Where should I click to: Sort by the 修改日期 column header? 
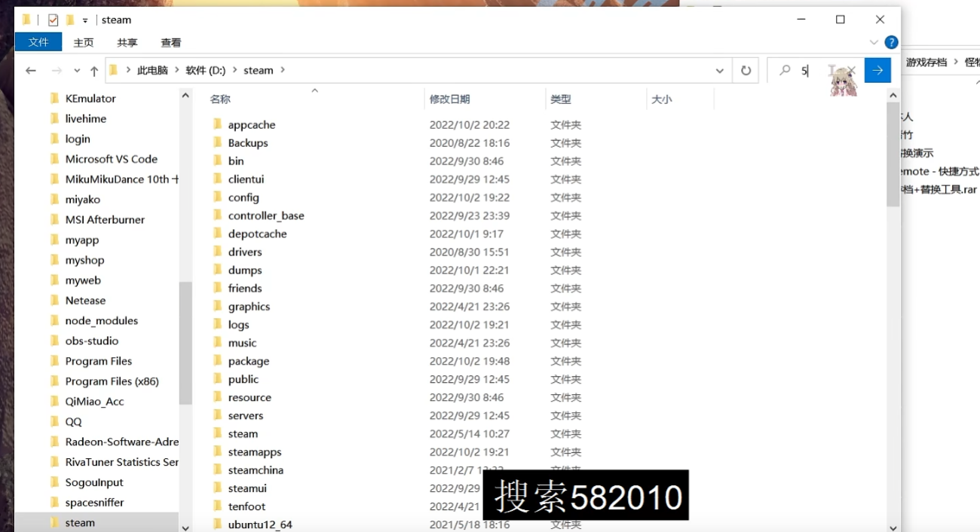point(450,99)
